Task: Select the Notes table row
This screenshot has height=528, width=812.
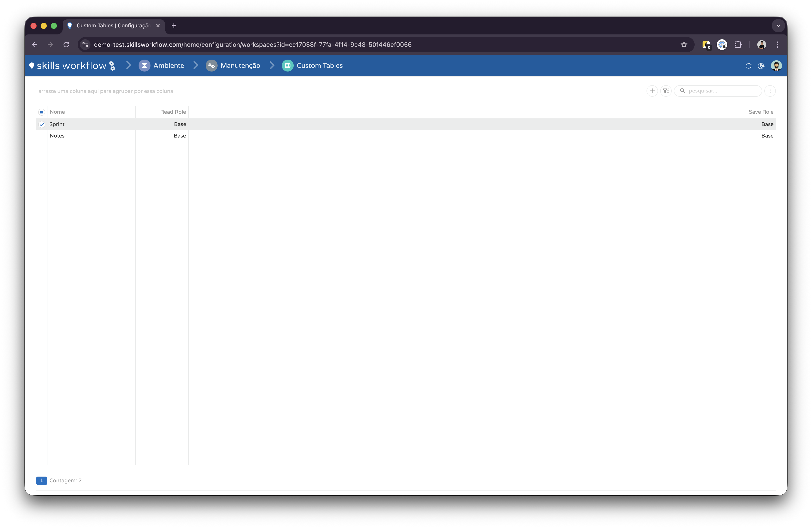Action: click(57, 136)
